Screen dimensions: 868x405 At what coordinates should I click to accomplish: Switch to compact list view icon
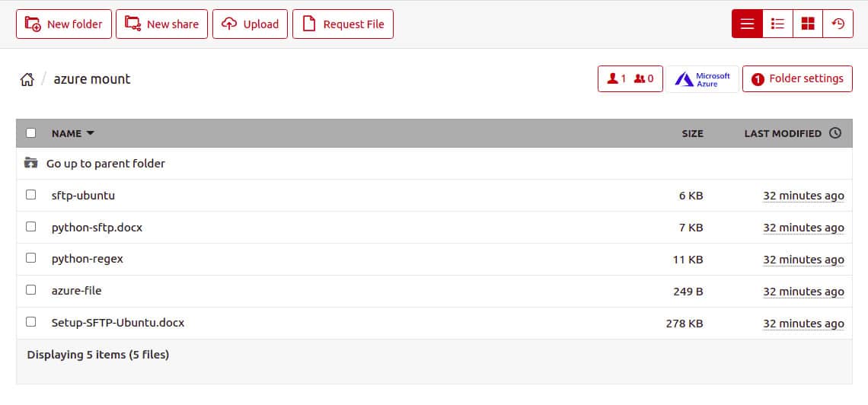[x=748, y=24]
